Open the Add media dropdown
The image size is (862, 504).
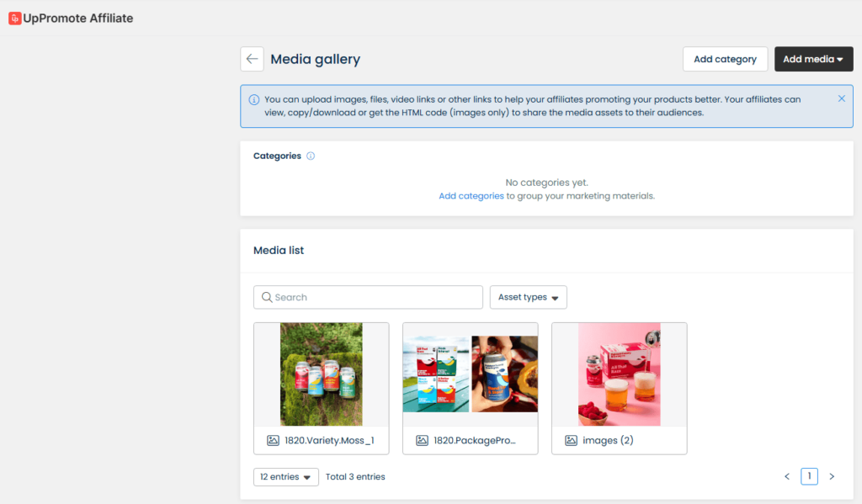pyautogui.click(x=813, y=59)
